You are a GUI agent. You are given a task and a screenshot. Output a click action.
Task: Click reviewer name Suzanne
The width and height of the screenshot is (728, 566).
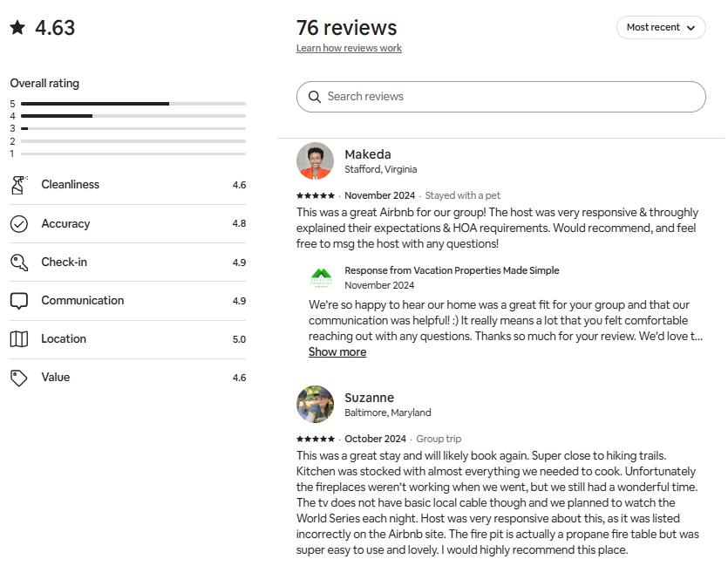(x=370, y=398)
